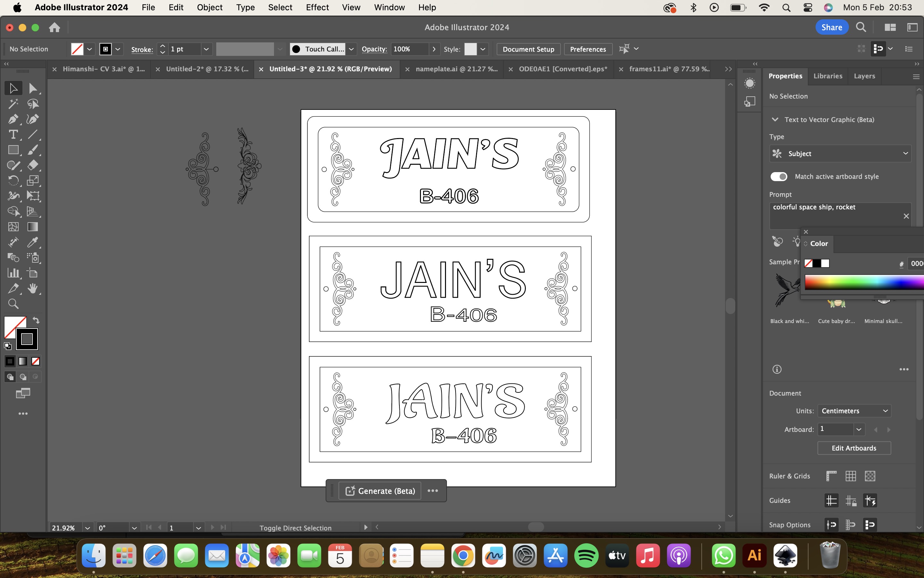Open the rotation angle dropdown
This screenshot has width=924, height=578.
pos(134,528)
